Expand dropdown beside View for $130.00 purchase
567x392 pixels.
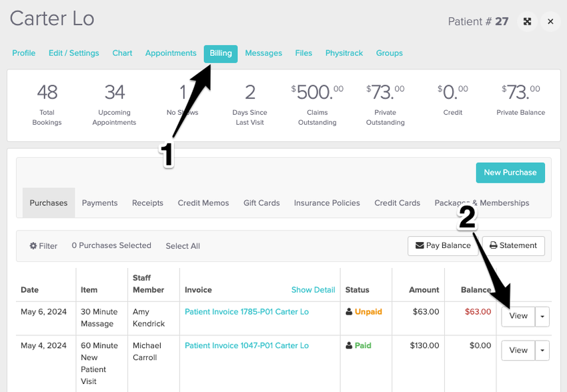(x=542, y=351)
